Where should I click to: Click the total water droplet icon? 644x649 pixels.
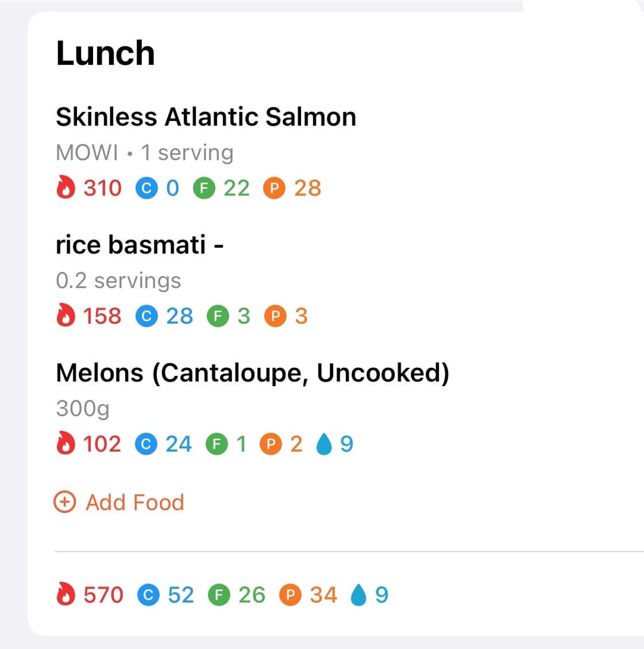tap(358, 594)
